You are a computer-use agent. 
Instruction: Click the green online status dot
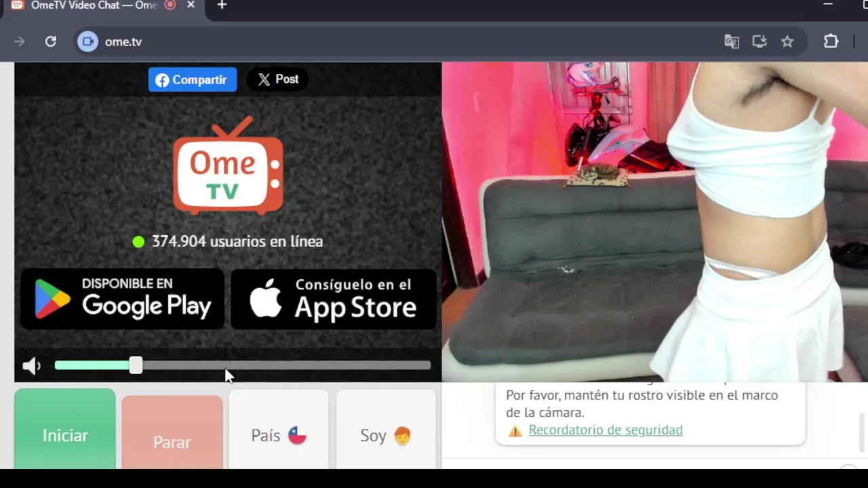tap(138, 241)
